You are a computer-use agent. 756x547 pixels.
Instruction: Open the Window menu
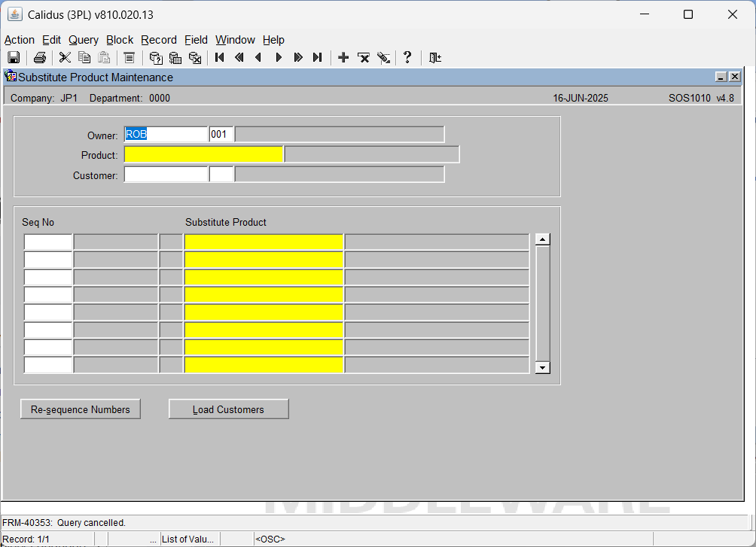click(235, 40)
